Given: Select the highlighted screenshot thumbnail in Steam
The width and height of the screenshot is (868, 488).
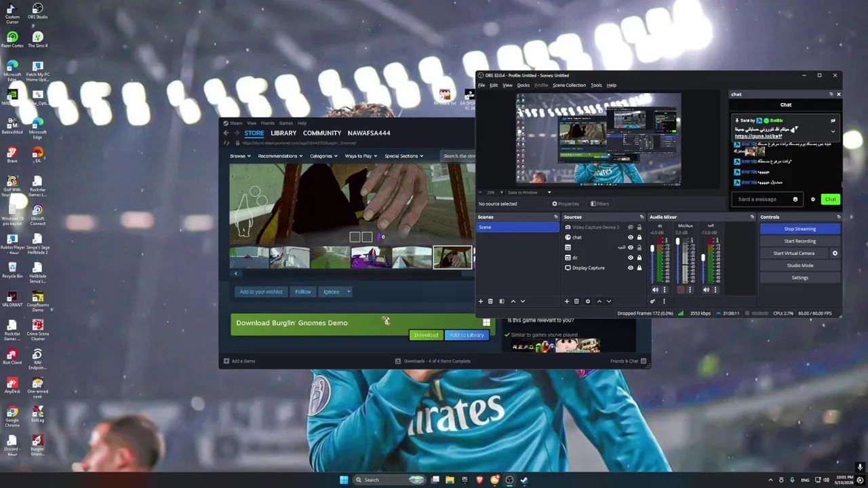Looking at the screenshot, I should tap(452, 258).
